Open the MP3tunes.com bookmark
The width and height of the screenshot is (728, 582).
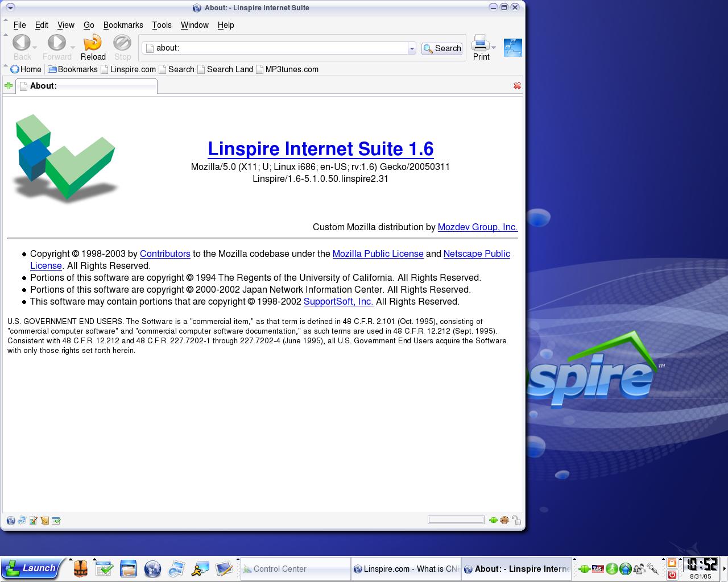[287, 69]
